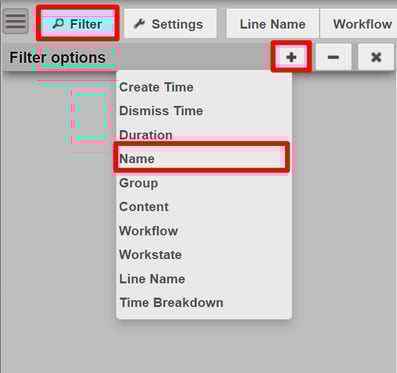397x373 pixels.
Task: Click blank gray area beside dropdown list
Action: click(343, 200)
